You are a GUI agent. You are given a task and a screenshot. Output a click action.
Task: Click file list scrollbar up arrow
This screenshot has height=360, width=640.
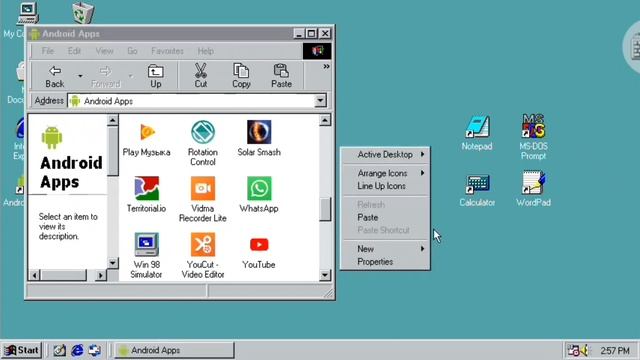tap(325, 120)
